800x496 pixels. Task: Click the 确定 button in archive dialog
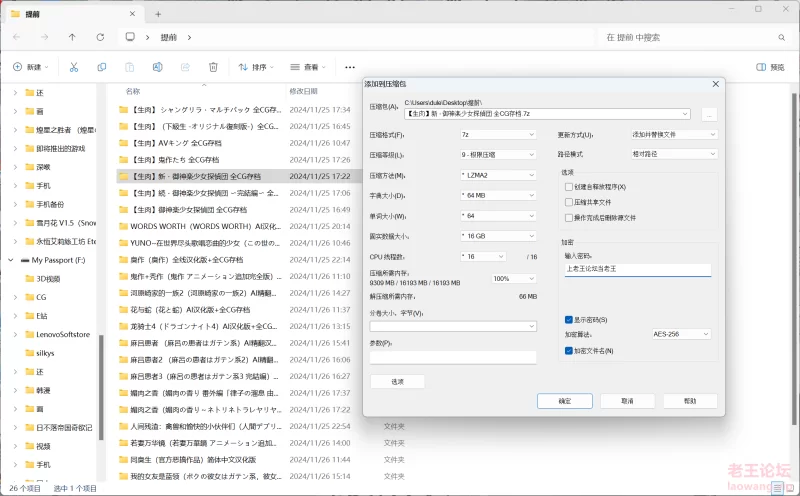coord(564,400)
